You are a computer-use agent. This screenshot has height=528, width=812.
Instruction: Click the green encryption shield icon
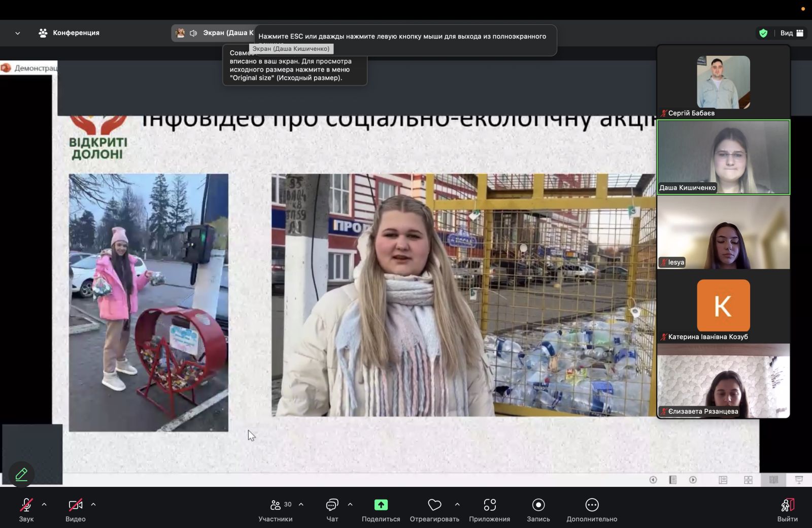(x=763, y=33)
